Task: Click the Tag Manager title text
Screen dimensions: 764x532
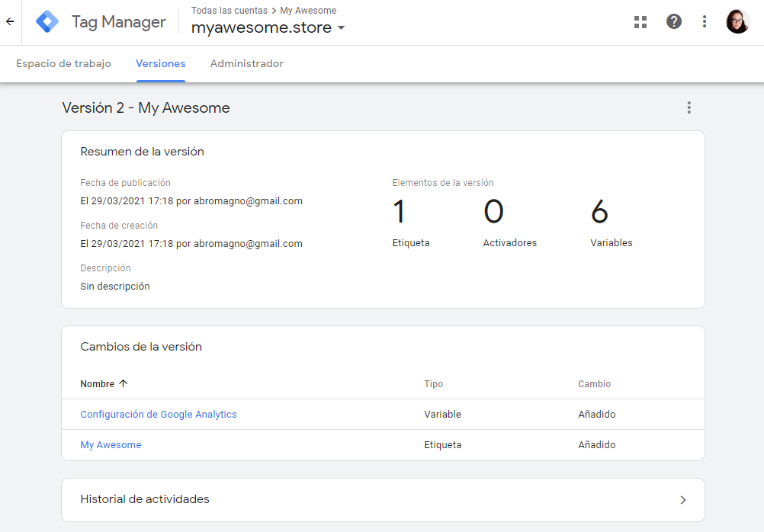Action: (119, 22)
